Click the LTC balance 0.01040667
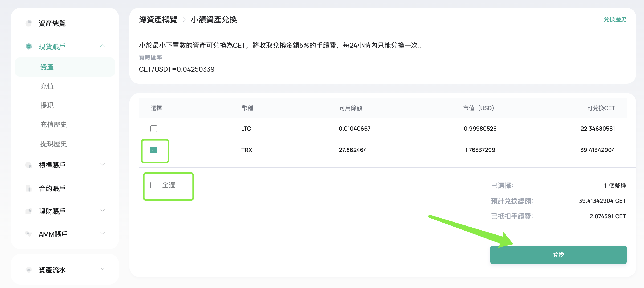 (x=354, y=129)
